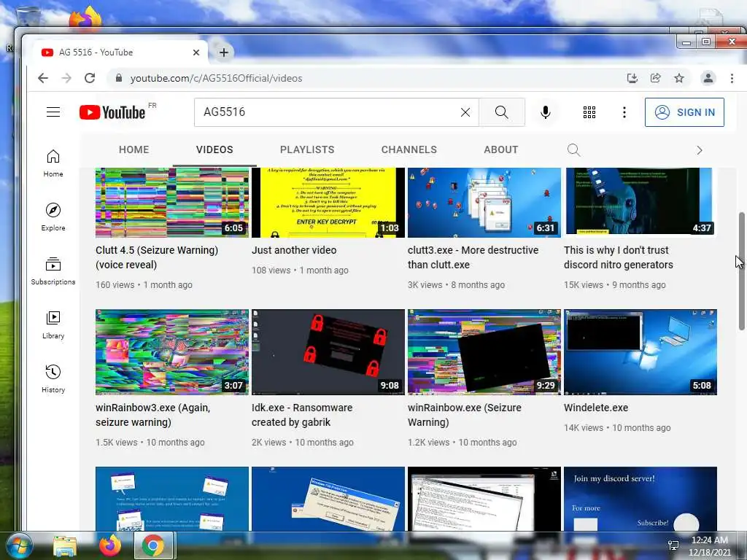Open Clutt 4.5 Seizure Warning thumbnail

172,203
